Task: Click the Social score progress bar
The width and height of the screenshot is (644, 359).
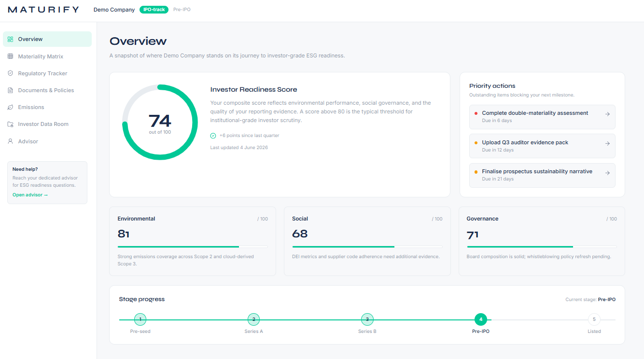Action: (367, 247)
